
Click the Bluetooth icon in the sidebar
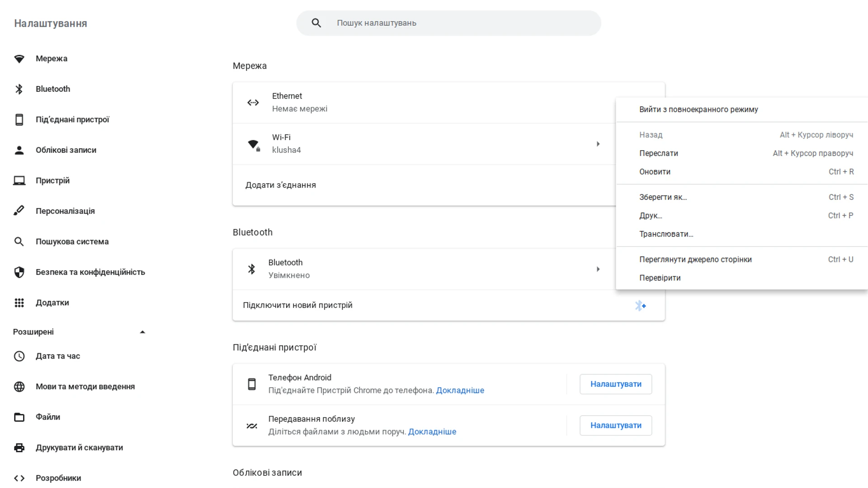point(19,89)
